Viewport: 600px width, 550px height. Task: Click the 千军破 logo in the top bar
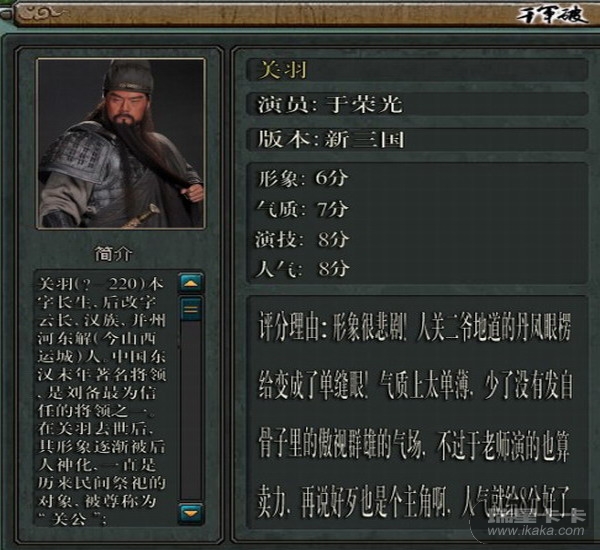point(551,14)
